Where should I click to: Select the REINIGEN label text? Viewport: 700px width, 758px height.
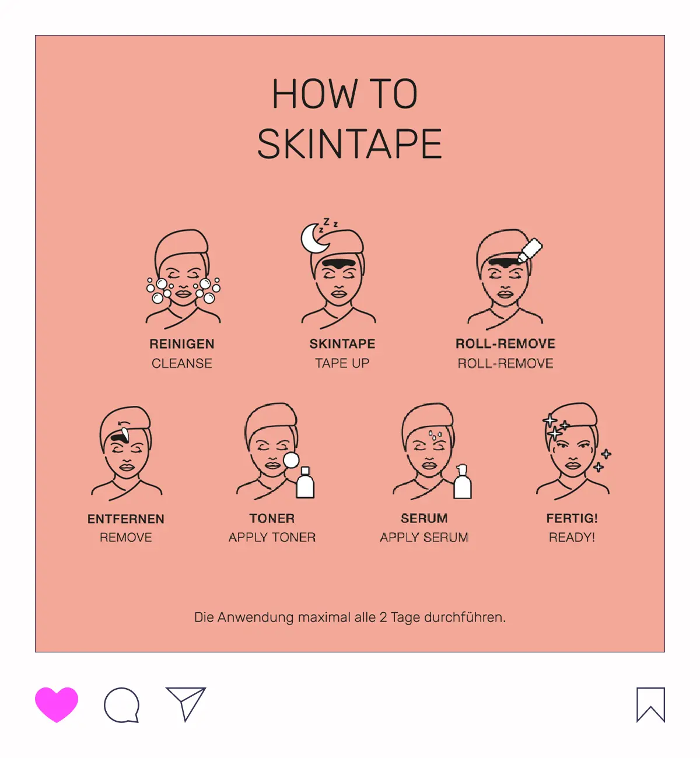[x=182, y=344]
